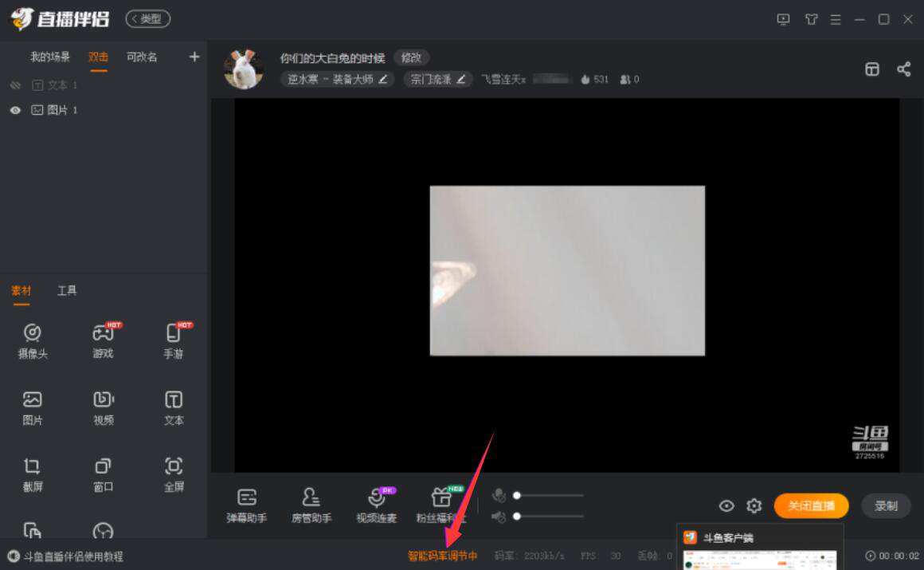924x570 pixels.
Task: Add a full screen (全屏) capture source
Action: point(174,474)
